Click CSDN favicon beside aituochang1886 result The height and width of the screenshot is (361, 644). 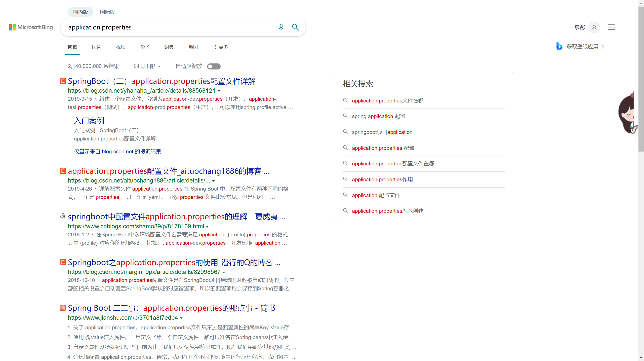[63, 171]
